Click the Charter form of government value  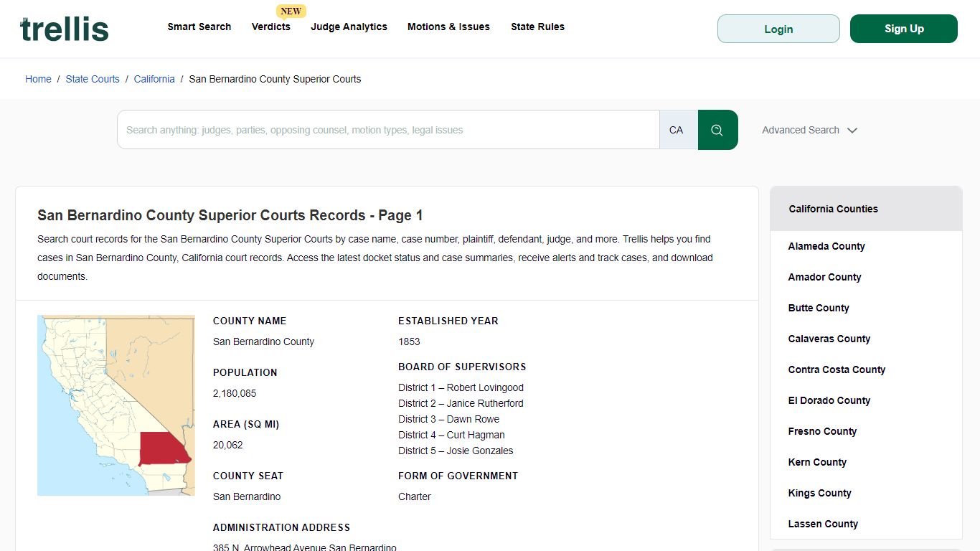[x=415, y=496]
